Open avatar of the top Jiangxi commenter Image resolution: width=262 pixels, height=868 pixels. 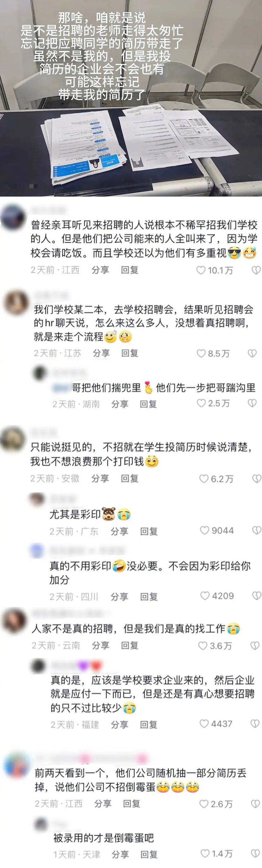(13, 217)
